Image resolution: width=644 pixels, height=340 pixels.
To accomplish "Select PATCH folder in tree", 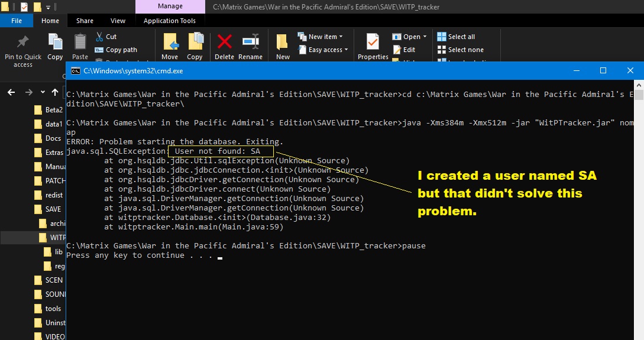I will (x=50, y=181).
